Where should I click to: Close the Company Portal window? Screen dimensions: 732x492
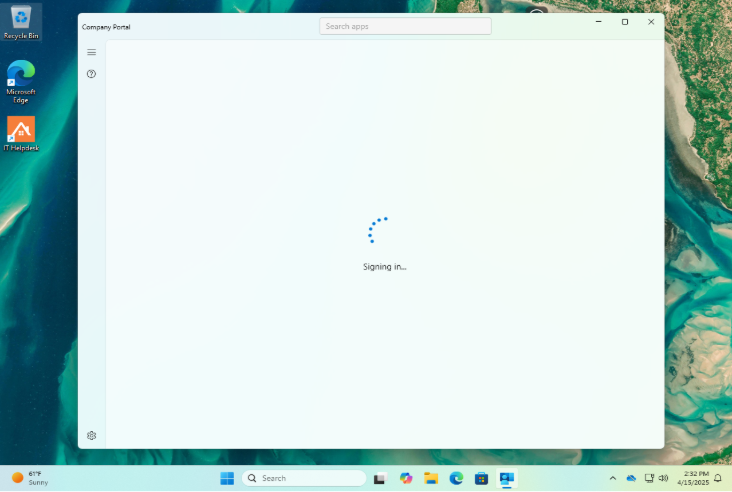click(x=651, y=22)
